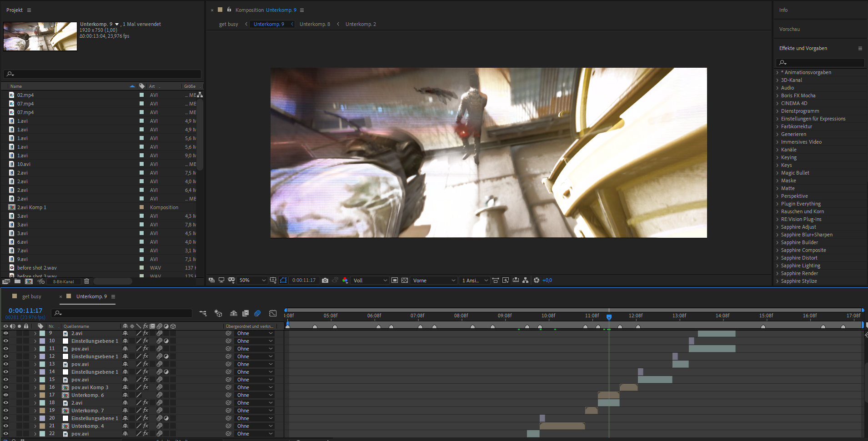Image resolution: width=868 pixels, height=441 pixels.
Task: Toggle mask and shape path visibility
Action: coord(283,281)
